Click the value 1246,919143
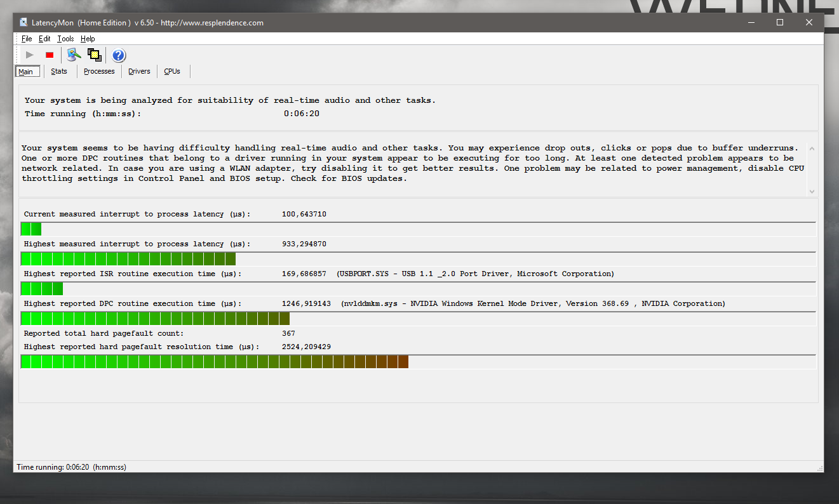This screenshot has height=504, width=839. point(306,303)
